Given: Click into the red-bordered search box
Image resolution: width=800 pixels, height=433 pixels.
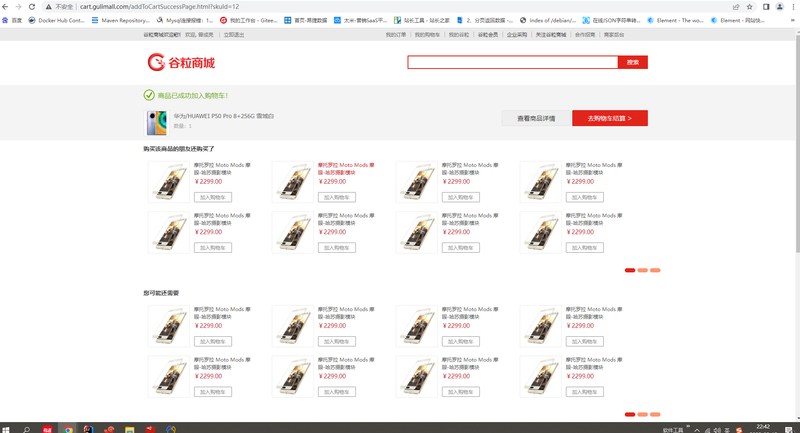Looking at the screenshot, I should 512,62.
